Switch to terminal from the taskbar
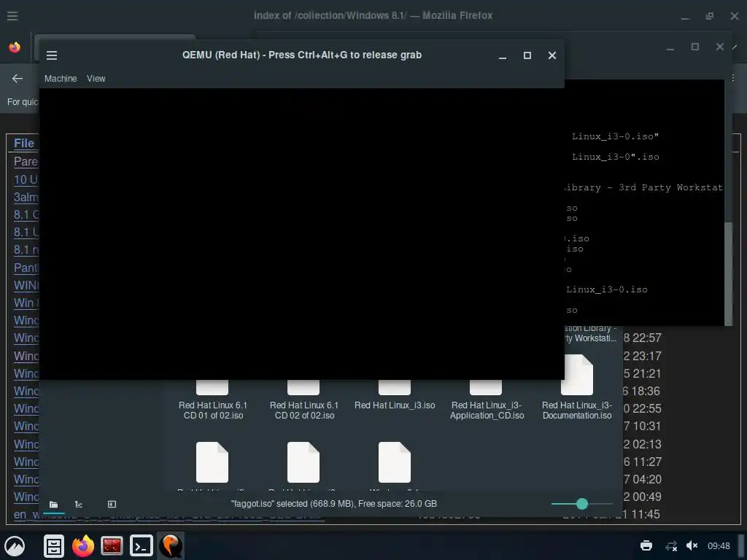The image size is (747, 560). pyautogui.click(x=142, y=545)
